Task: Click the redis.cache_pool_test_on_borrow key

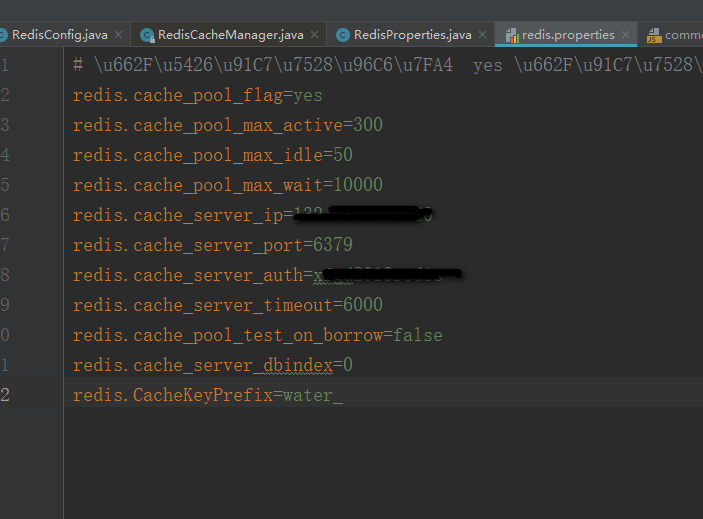Action: [x=228, y=336]
